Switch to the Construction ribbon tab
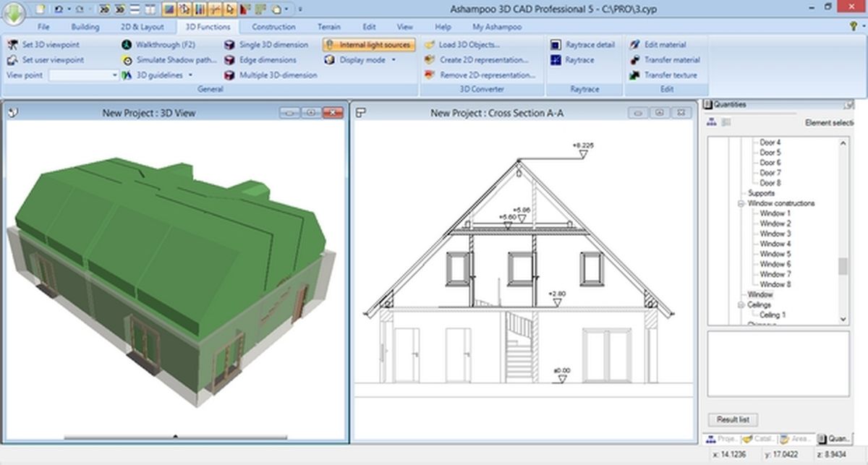The image size is (868, 465). [x=273, y=26]
